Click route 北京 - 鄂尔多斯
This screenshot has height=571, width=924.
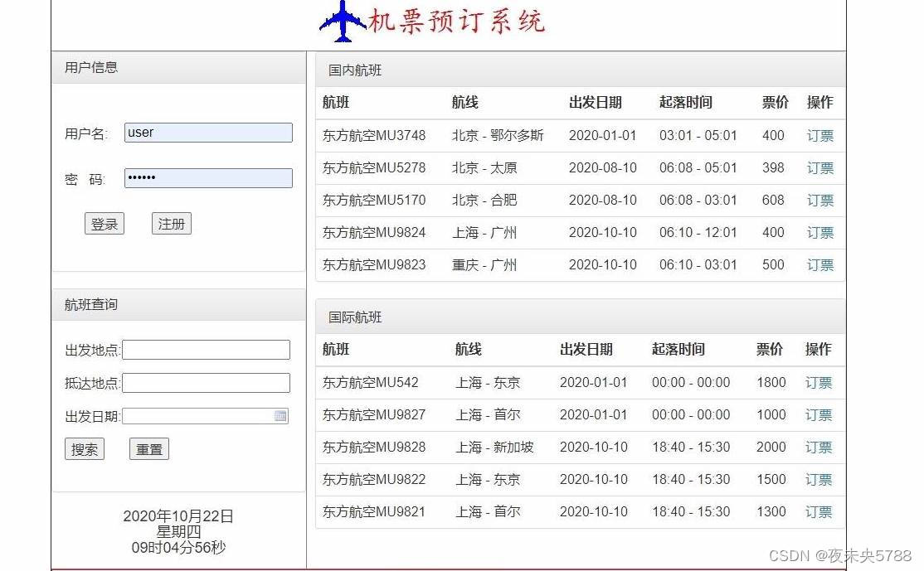498,135
